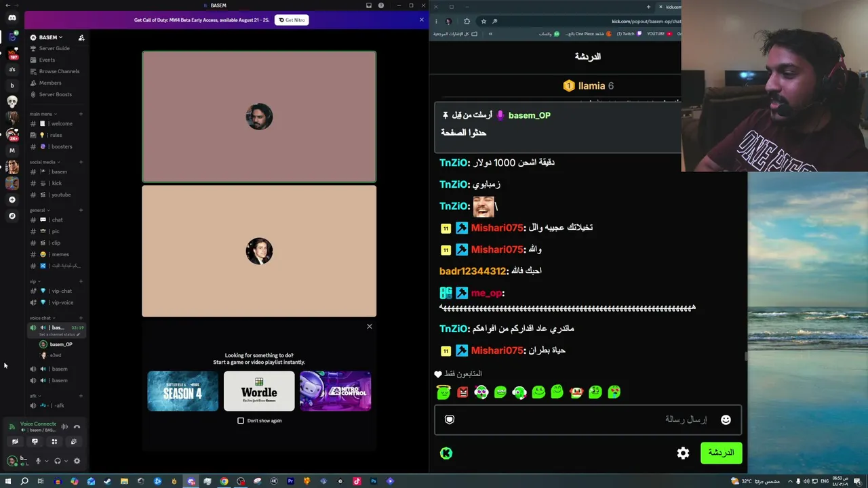Share your screen icon in voice panel
Image resolution: width=868 pixels, height=488 pixels.
click(x=35, y=441)
